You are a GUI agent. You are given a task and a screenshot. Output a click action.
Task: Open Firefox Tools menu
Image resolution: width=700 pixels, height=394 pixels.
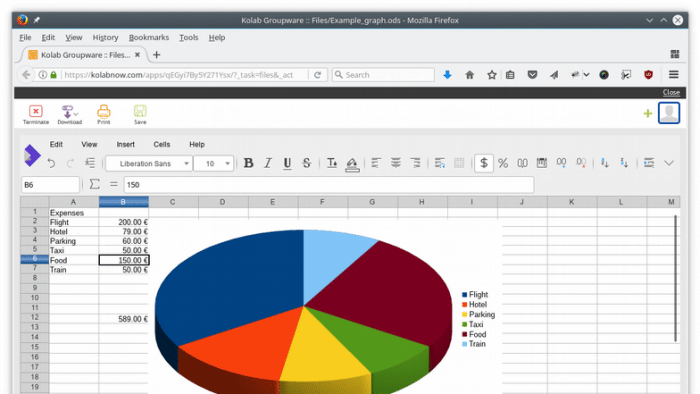point(189,37)
